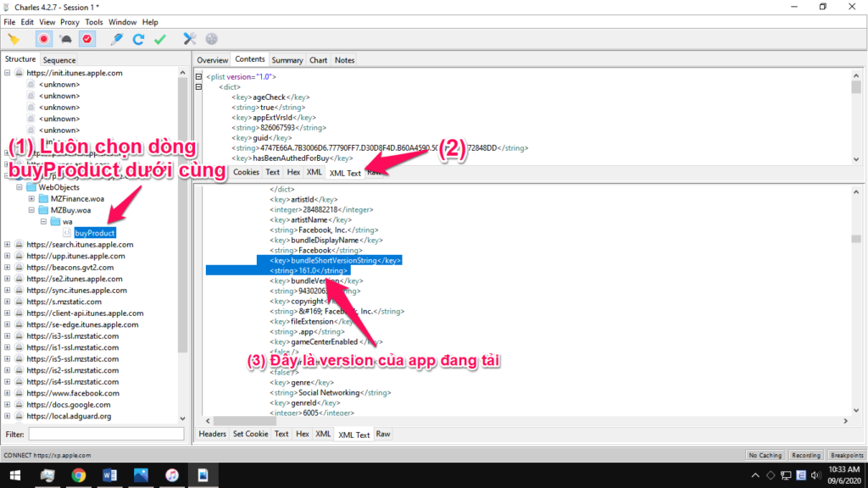
Task: Click the blue Repeat arrow icon
Action: [x=138, y=39]
